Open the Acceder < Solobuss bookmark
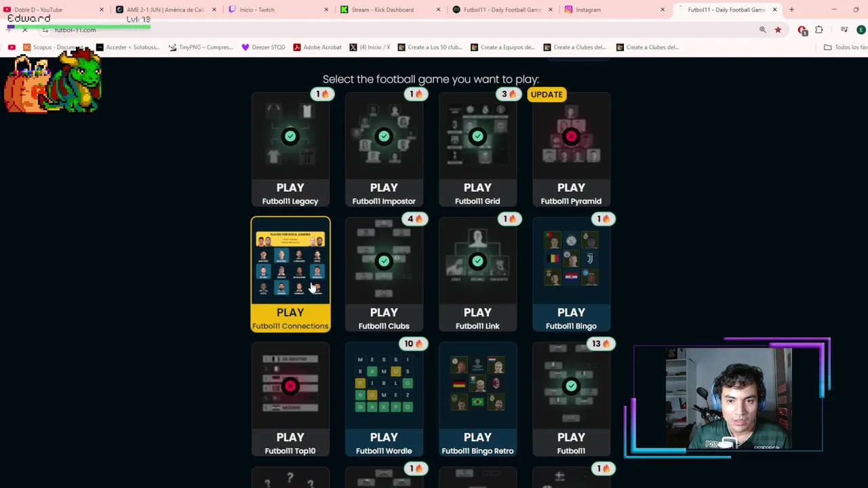 127,47
